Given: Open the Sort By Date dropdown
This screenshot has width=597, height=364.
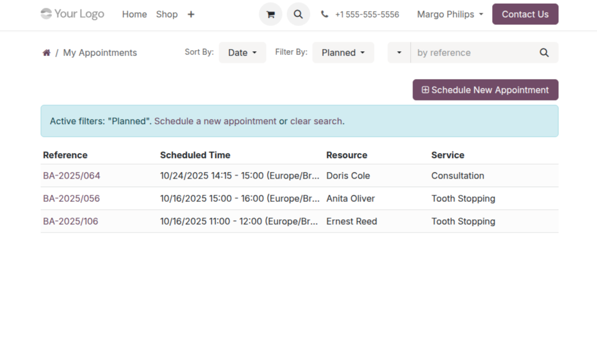Looking at the screenshot, I should pos(242,53).
